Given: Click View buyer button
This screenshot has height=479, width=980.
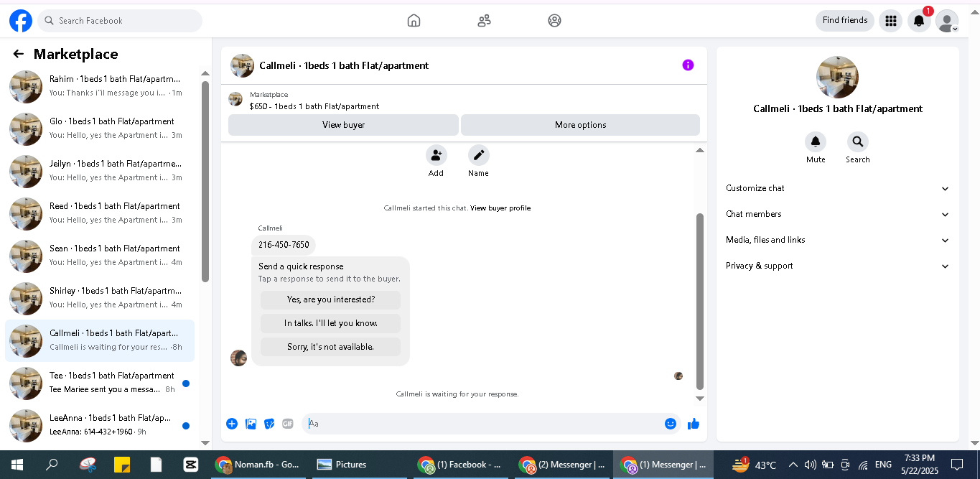Looking at the screenshot, I should point(343,125).
